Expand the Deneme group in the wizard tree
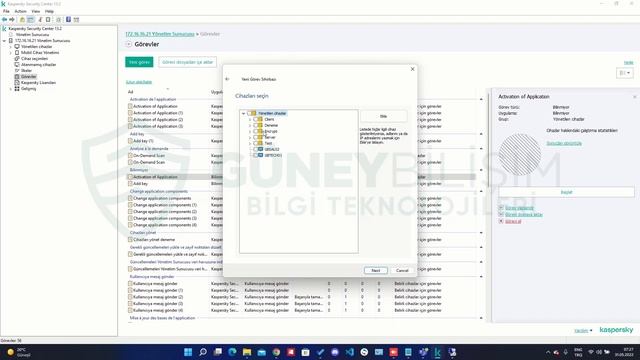Image resolution: width=640 pixels, height=360 pixels. point(250,125)
